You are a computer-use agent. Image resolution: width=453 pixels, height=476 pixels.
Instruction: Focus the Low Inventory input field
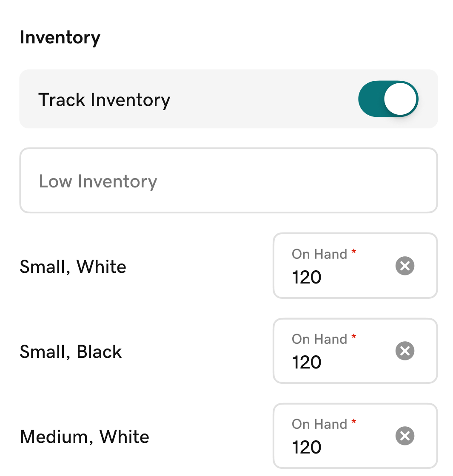click(228, 180)
